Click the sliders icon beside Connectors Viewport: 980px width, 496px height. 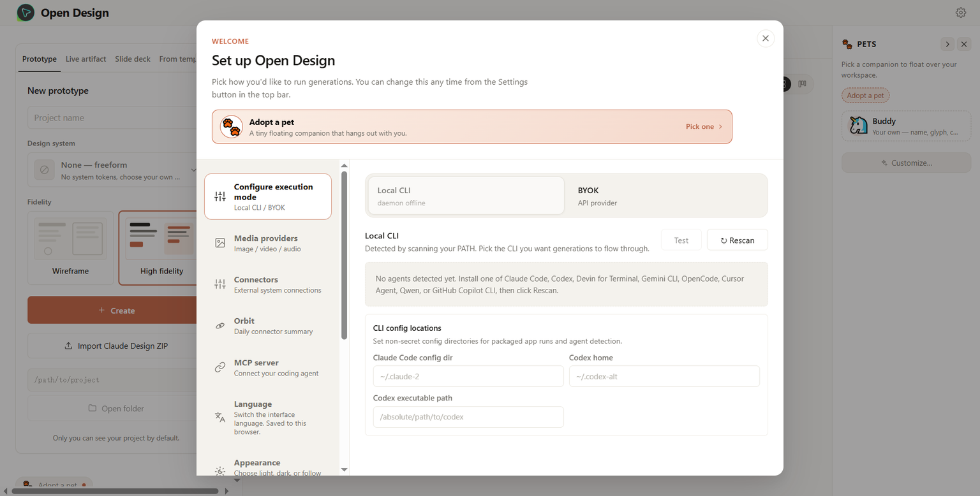[220, 284]
